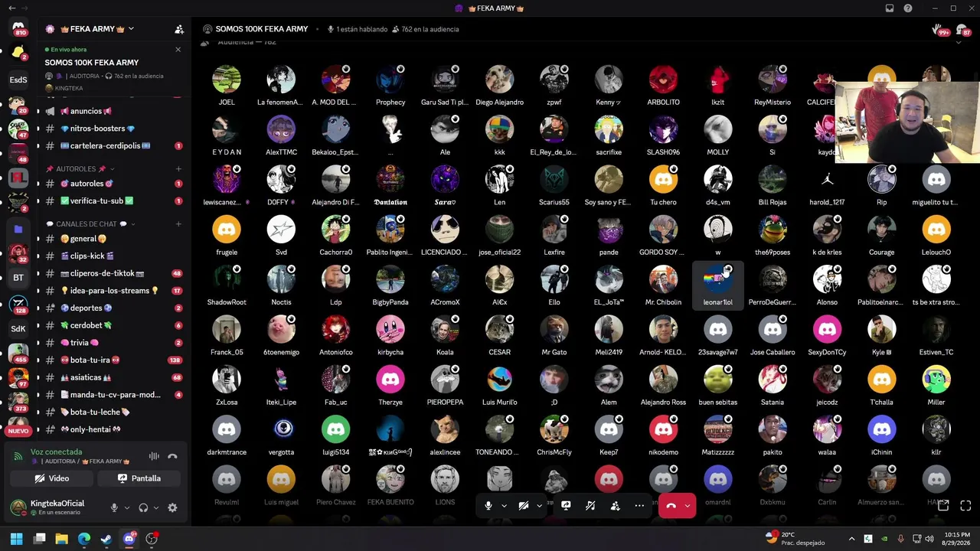
Task: Expand leave-stage options arrow
Action: tap(688, 506)
